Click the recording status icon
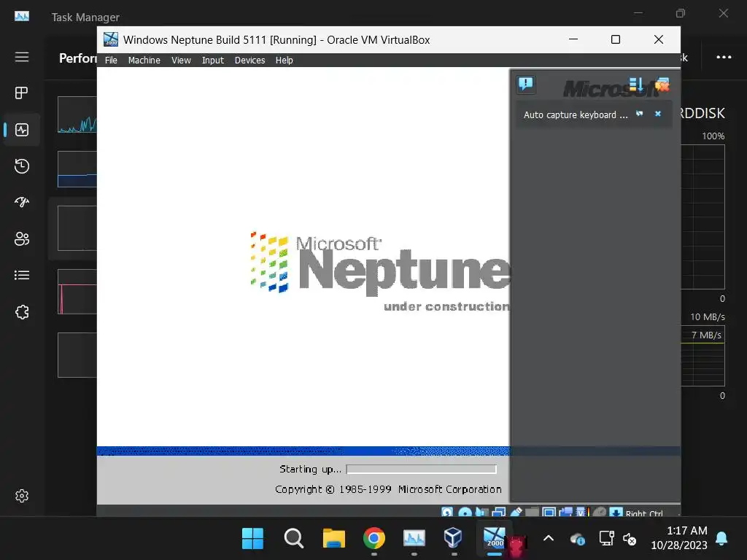 (x=565, y=513)
